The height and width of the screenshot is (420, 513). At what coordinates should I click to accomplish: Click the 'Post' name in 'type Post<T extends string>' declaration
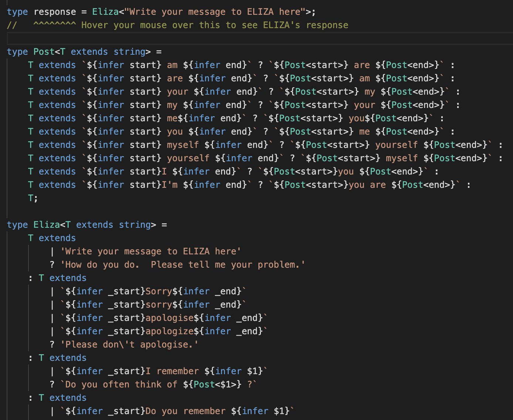(44, 52)
